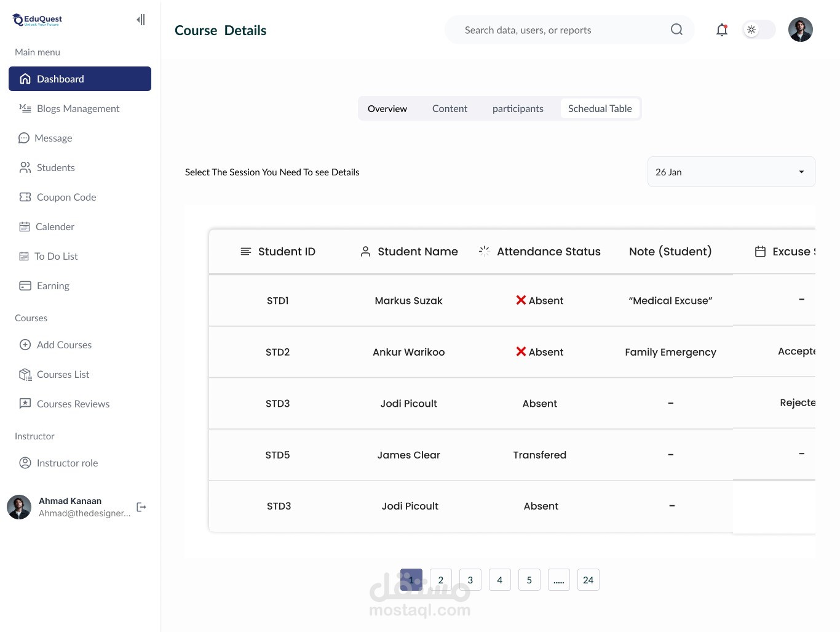Open the Calender sidebar item

[x=55, y=226]
